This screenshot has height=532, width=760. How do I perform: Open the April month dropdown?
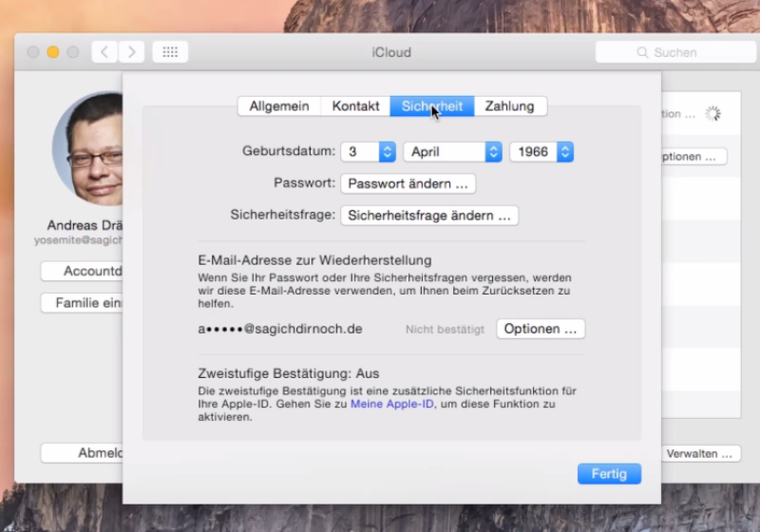[x=452, y=152]
